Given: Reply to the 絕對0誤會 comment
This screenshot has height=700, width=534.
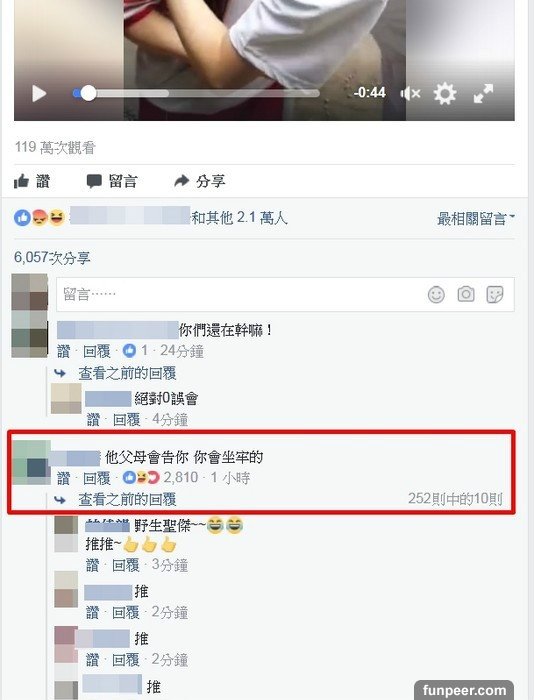Looking at the screenshot, I should 126,420.
